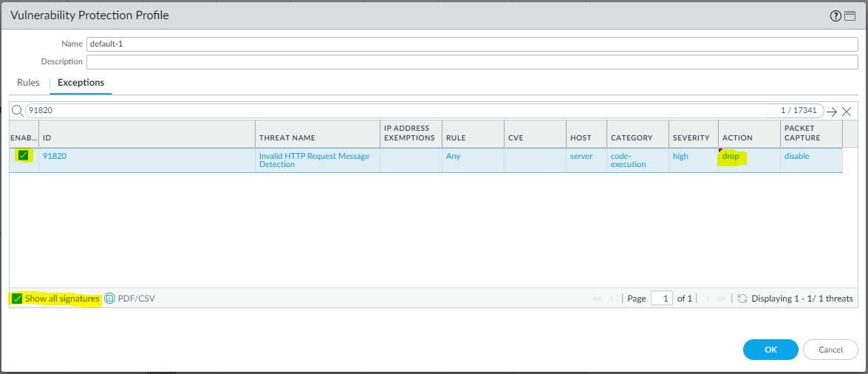
Task: Click the page number input box
Action: tap(662, 299)
